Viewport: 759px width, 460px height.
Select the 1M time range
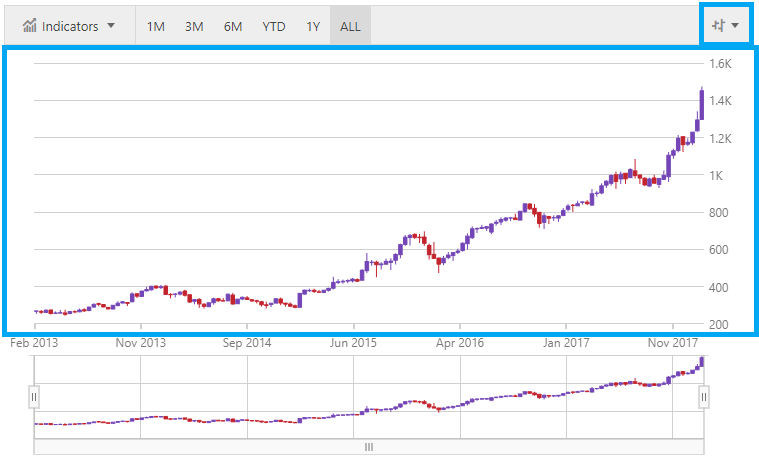click(156, 26)
